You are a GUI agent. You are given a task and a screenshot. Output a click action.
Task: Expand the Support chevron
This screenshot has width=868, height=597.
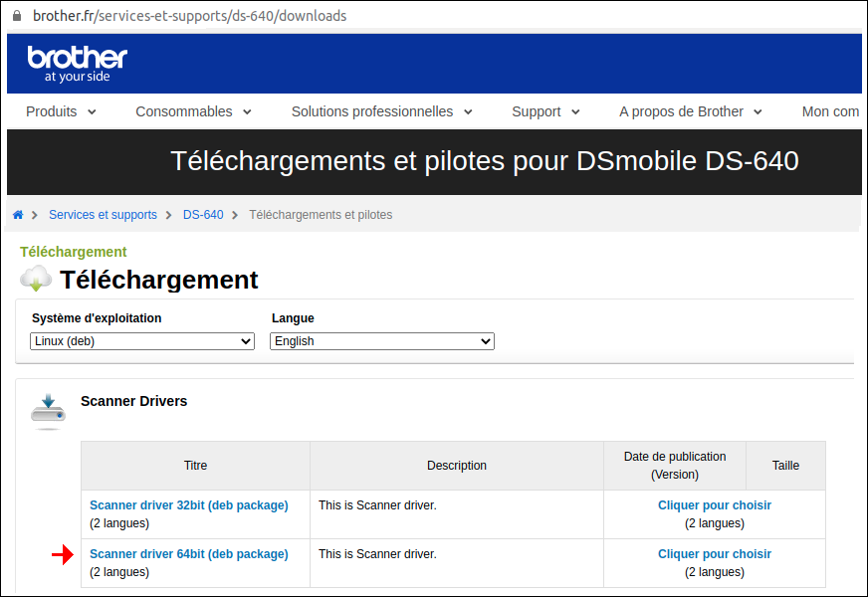pos(575,112)
